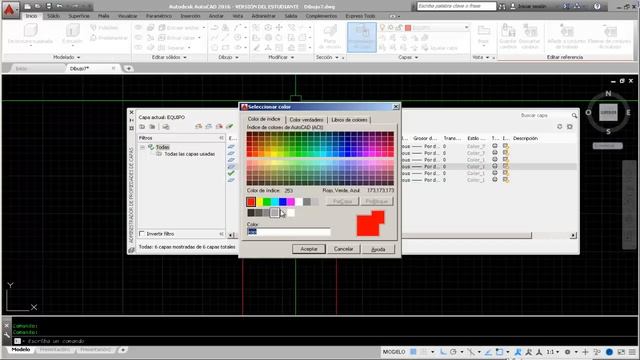
Task: Pick the yellow standard color swatch
Action: point(259,202)
